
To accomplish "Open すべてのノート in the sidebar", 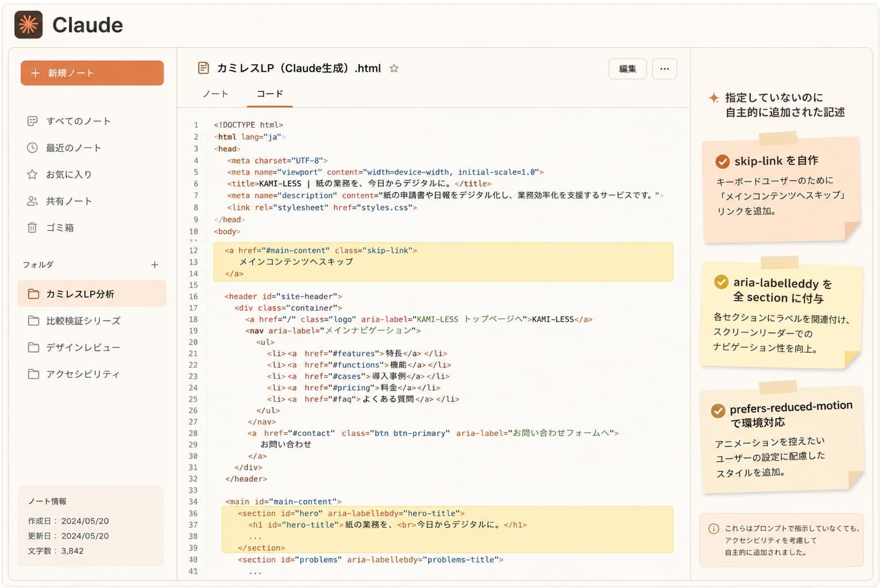I will coord(92,121).
